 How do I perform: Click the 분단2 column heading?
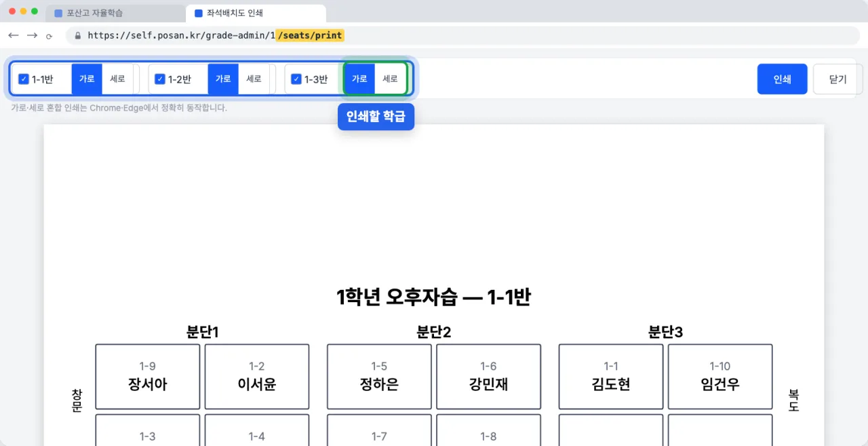tap(434, 332)
